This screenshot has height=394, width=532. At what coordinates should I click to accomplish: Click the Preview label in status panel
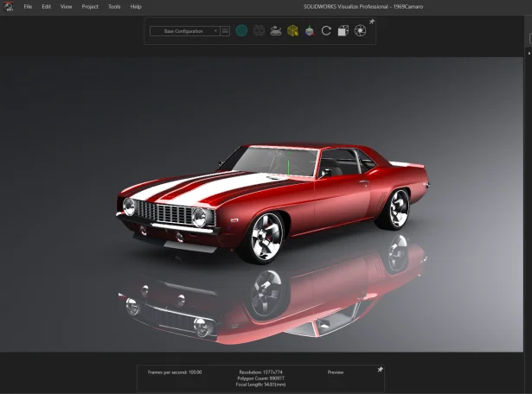(335, 372)
